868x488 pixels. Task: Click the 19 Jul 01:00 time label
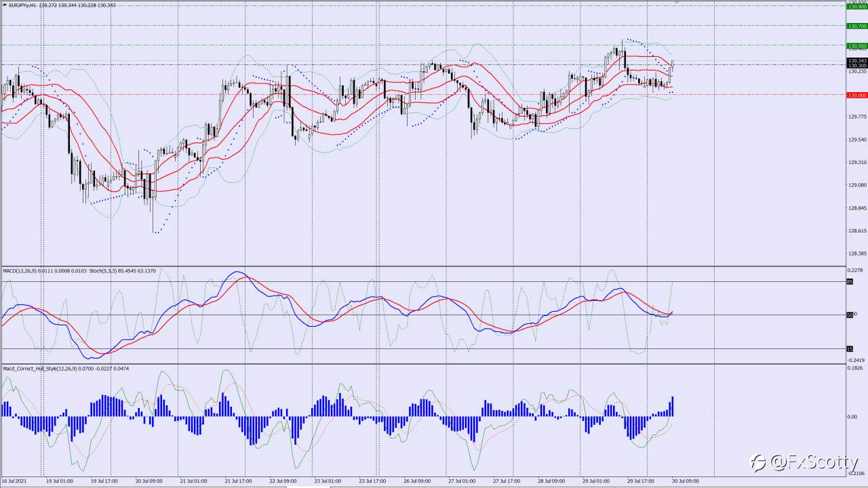(x=60, y=481)
